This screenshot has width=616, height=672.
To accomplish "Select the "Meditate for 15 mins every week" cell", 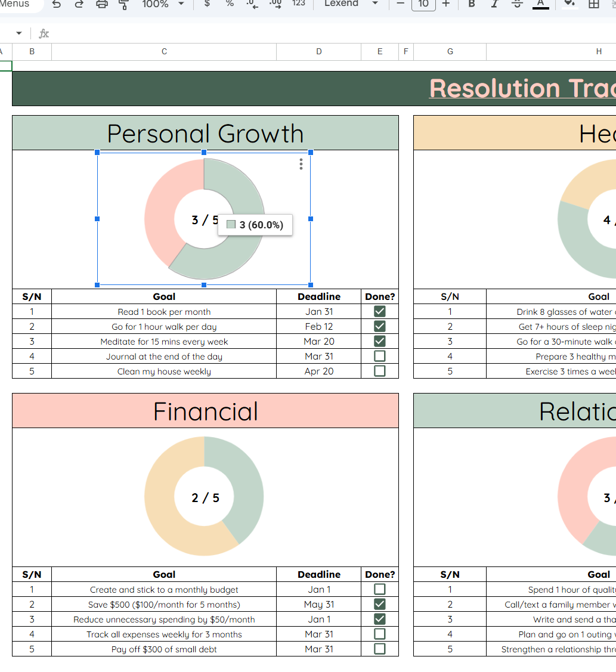I will click(164, 342).
